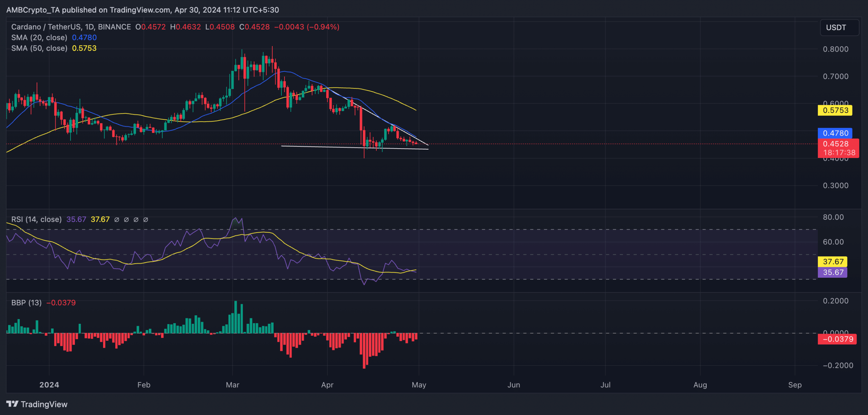Click the RSI average value 37.67 in the legend
The height and width of the screenshot is (415, 868).
(100, 219)
